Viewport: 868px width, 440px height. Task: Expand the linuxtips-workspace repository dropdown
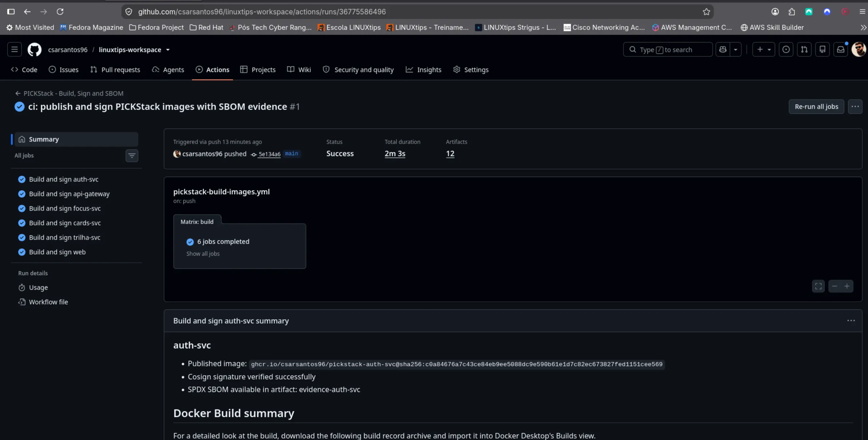click(x=168, y=50)
